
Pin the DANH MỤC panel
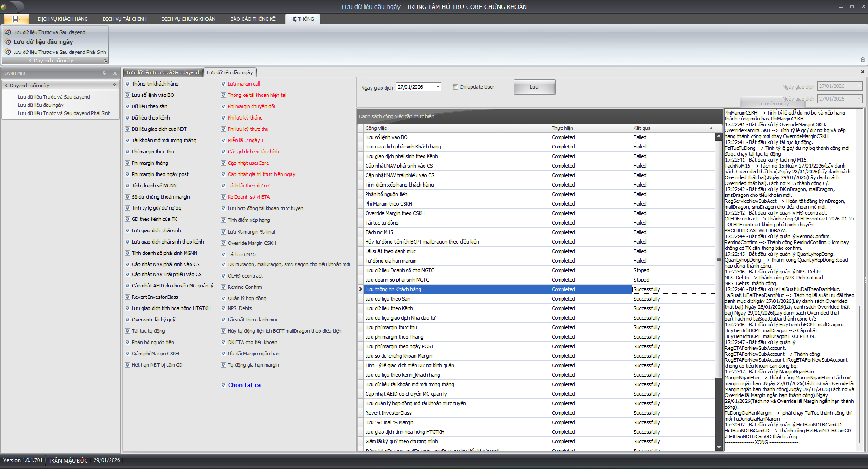pos(105,73)
